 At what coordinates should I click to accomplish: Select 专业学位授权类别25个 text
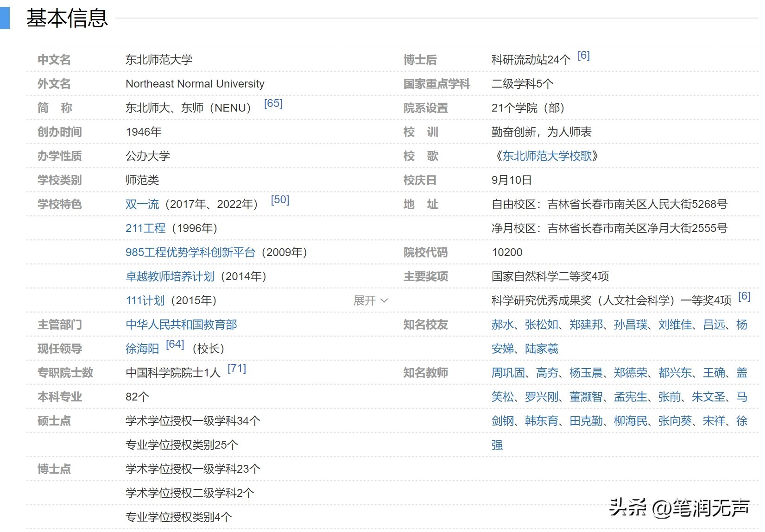click(x=182, y=445)
